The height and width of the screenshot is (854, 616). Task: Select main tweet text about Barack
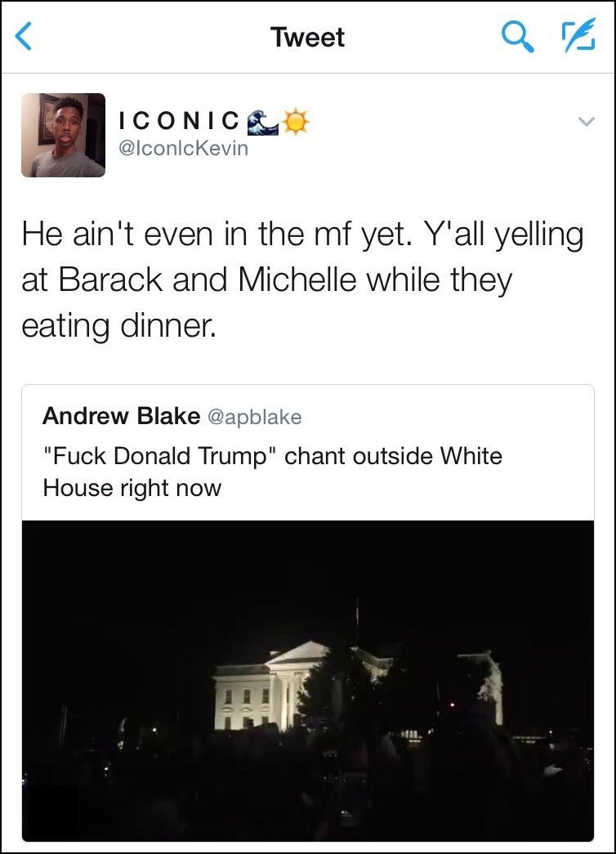[x=302, y=280]
